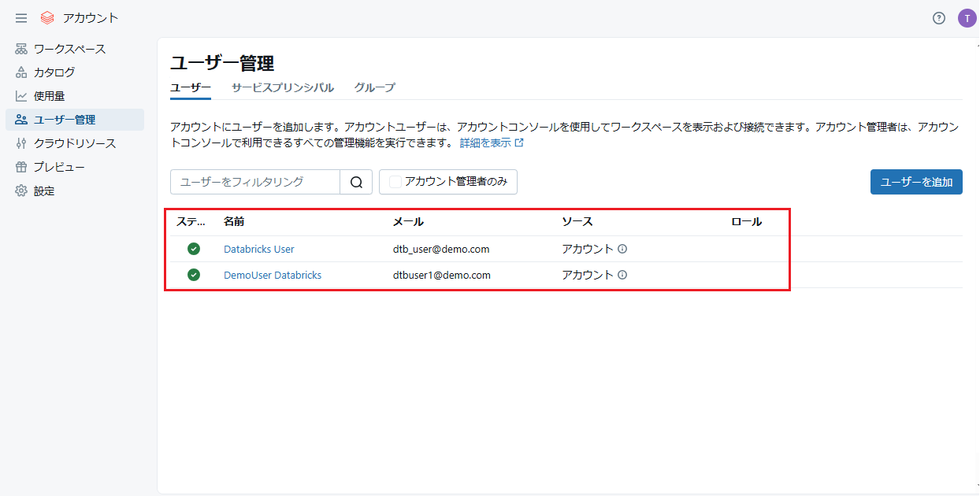Viewport: 980px width, 496px height.
Task: Go to ワークスペース in the sidebar
Action: [x=69, y=49]
